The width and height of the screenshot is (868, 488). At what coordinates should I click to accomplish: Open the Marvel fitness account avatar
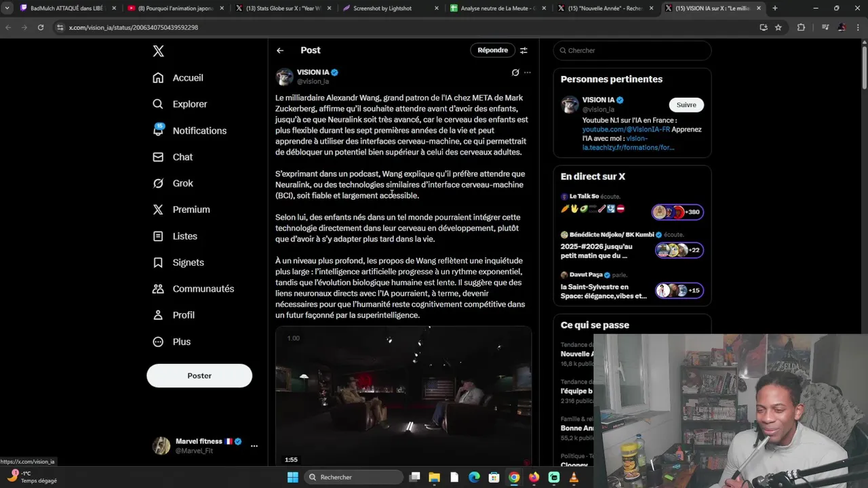click(161, 445)
